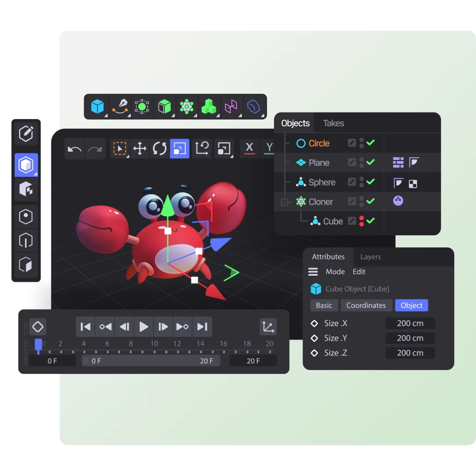Switch to the Takes tab
The width and height of the screenshot is (476, 476).
(334, 123)
